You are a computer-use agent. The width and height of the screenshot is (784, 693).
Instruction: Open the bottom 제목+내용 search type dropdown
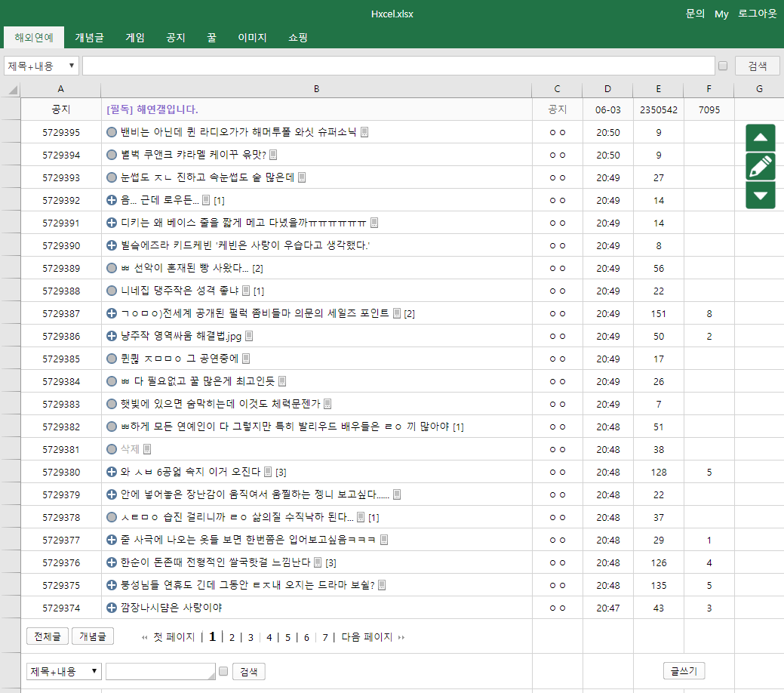pyautogui.click(x=64, y=671)
